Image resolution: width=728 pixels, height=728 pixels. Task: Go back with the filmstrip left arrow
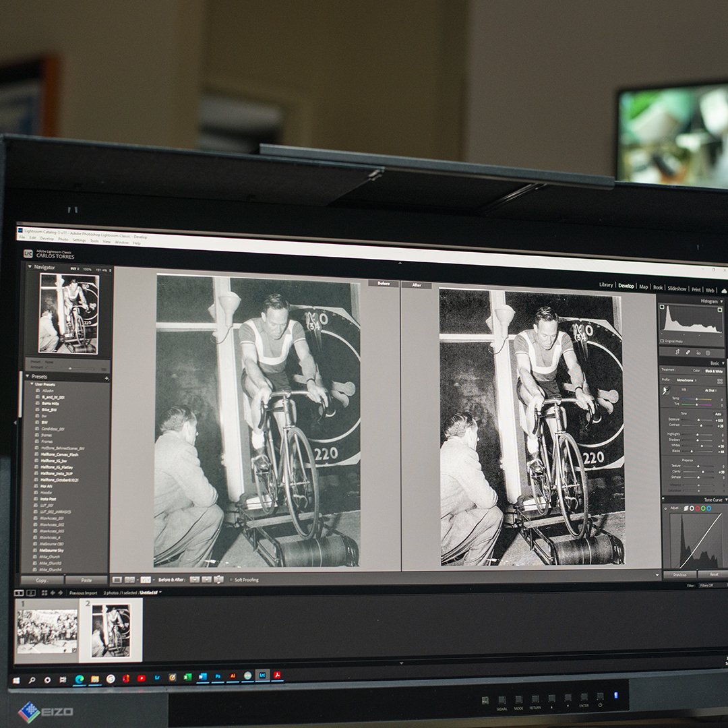[53, 593]
